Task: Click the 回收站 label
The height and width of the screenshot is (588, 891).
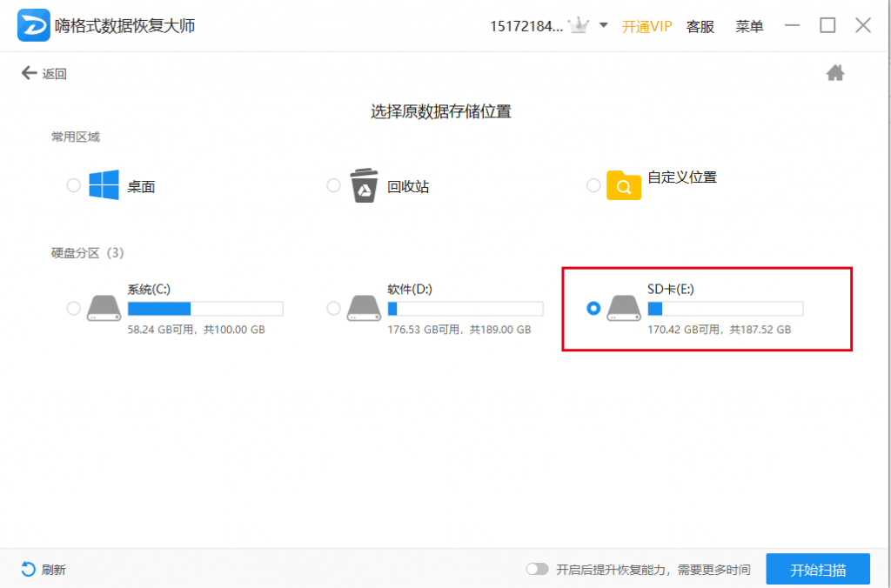Action: point(408,186)
